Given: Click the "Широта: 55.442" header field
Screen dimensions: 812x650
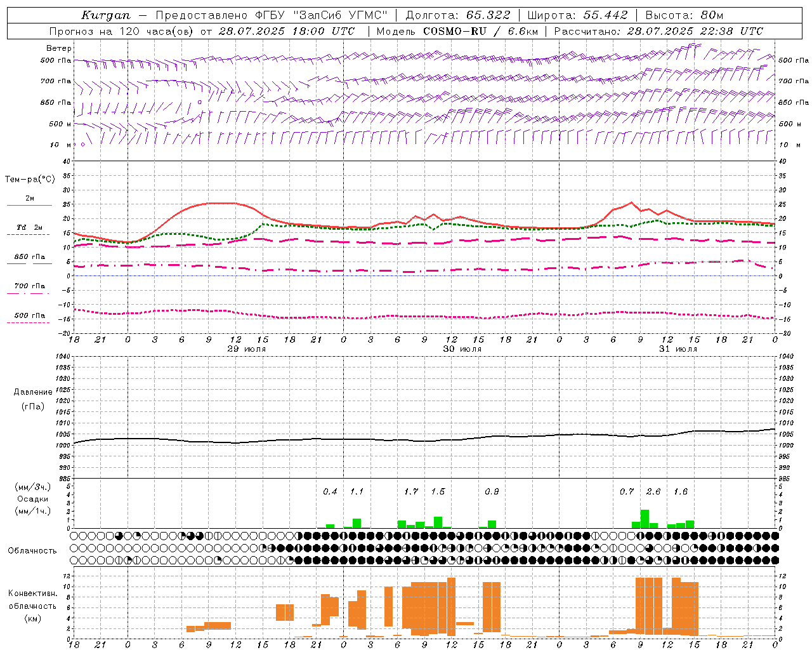Looking at the screenshot, I should [x=577, y=15].
